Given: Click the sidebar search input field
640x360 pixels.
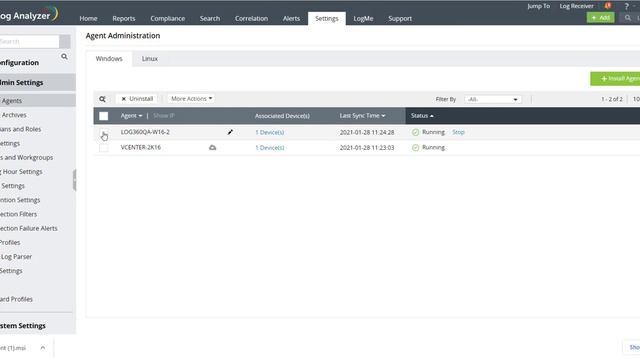Looking at the screenshot, I should [x=29, y=41].
